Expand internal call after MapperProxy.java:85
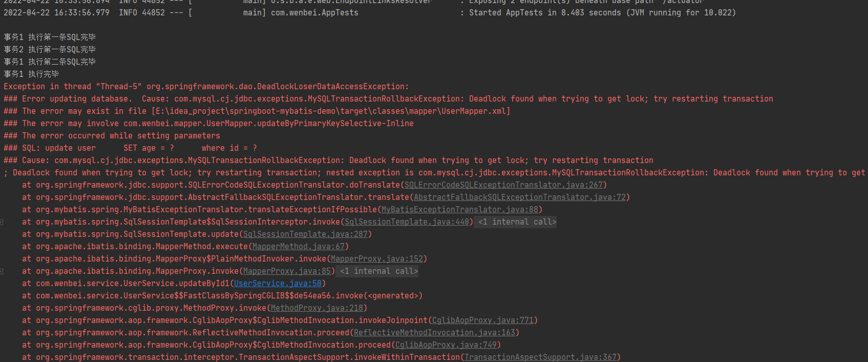 pyautogui.click(x=379, y=271)
